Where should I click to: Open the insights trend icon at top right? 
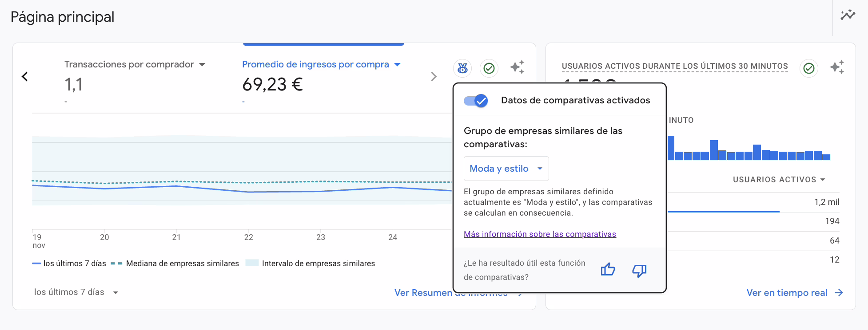coord(848,15)
